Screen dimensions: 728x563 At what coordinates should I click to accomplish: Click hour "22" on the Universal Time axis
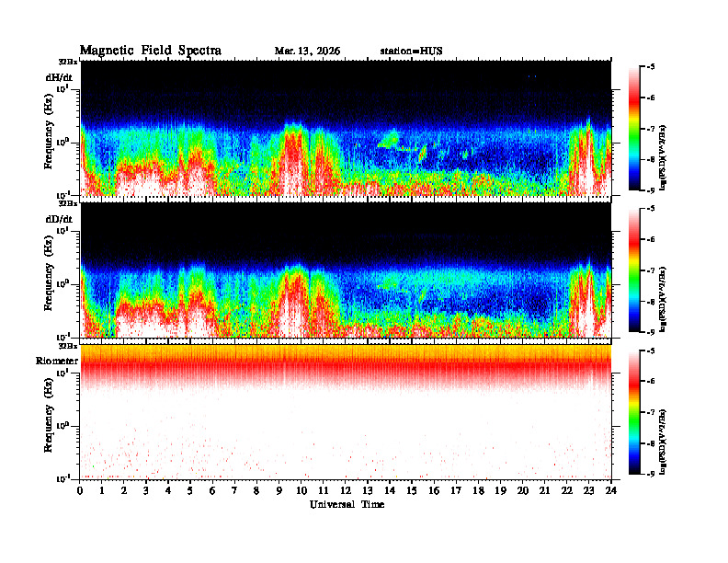pyautogui.click(x=567, y=491)
